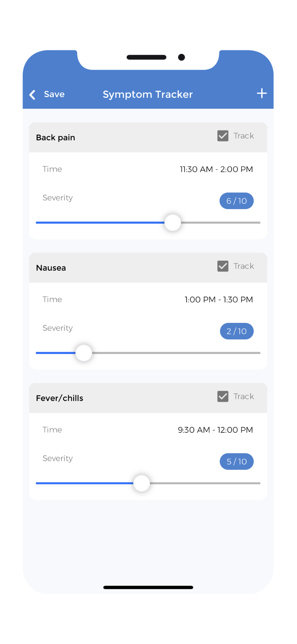Edit Back pain time 11:30 AM - 2:00 PM
The height and width of the screenshot is (644, 297).
(216, 169)
